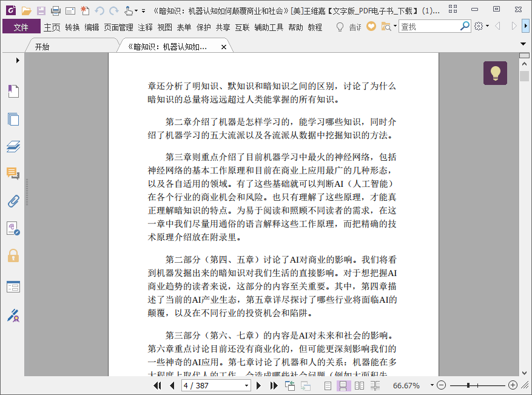Open the 视图 ribbon tab

164,27
